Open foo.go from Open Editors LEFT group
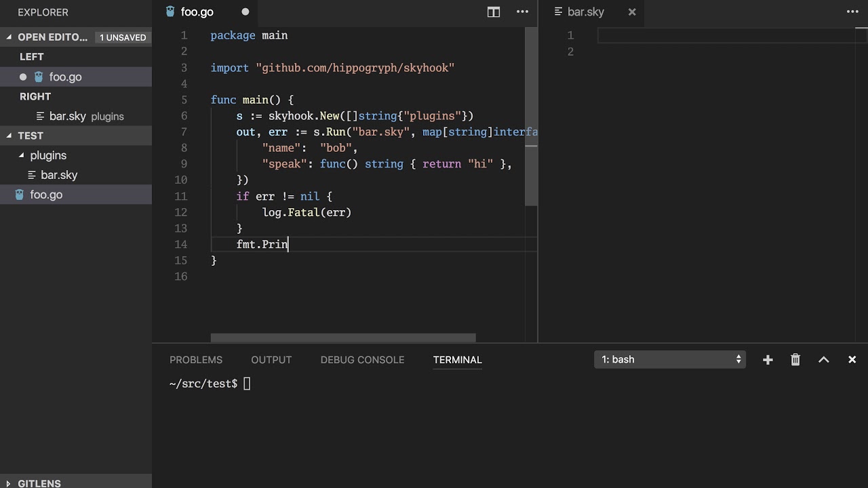The image size is (868, 488). tap(76, 77)
